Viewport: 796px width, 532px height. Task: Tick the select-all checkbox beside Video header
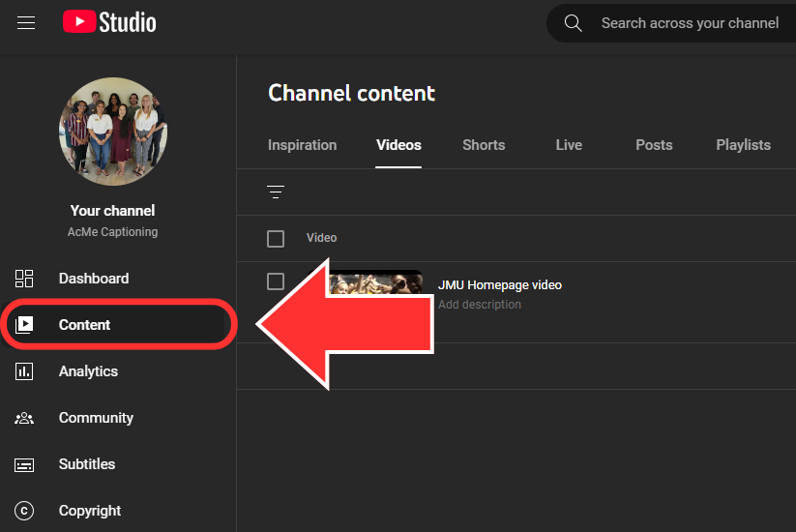(276, 238)
